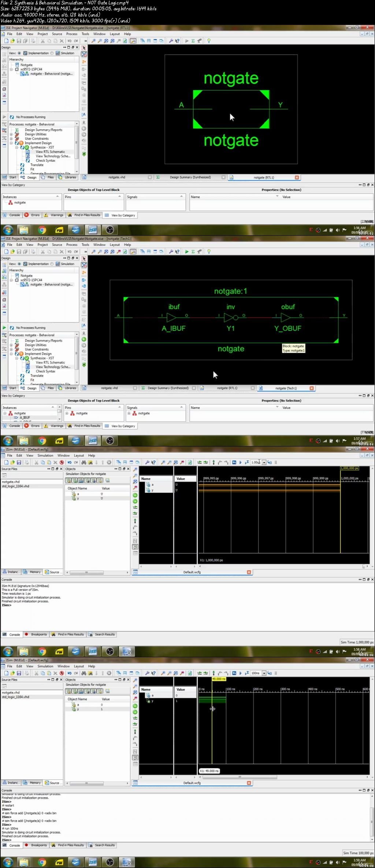Open the Warnings tab in the first frame
This screenshot has height=868, width=375.
(54, 215)
